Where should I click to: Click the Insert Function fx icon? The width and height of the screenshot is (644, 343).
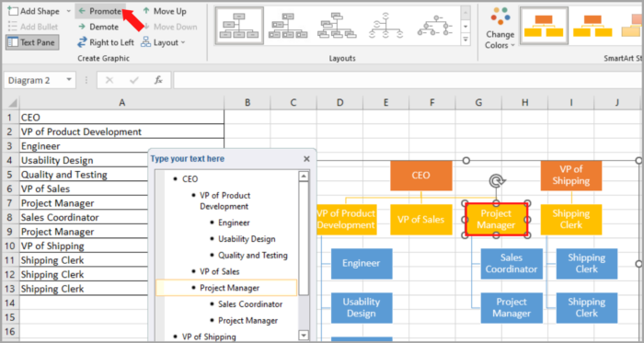pyautogui.click(x=158, y=80)
